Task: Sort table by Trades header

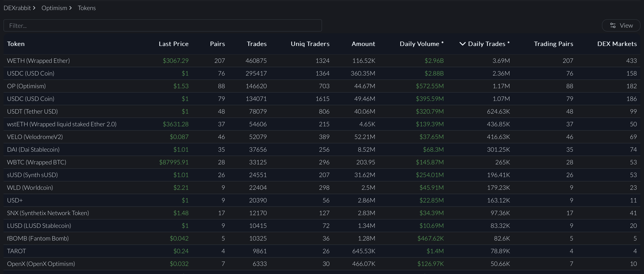Action: (x=257, y=44)
